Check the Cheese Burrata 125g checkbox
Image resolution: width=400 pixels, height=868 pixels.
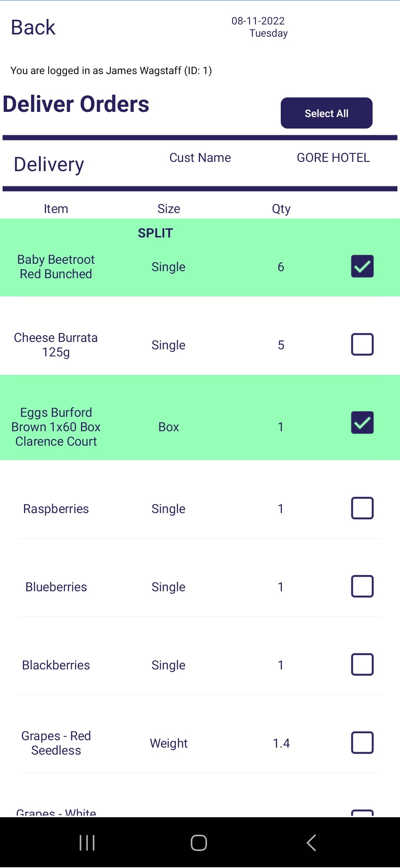(x=362, y=345)
